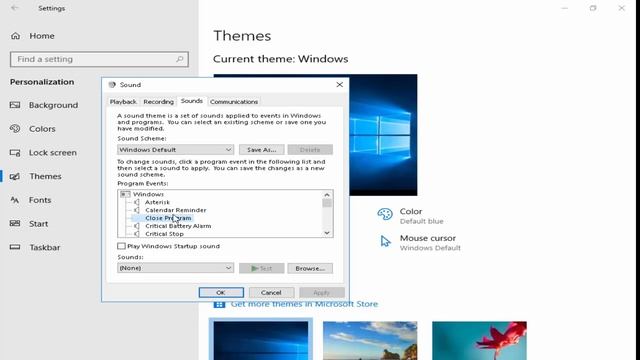The height and width of the screenshot is (360, 640).
Task: Click the Find a setting search box
Action: pyautogui.click(x=99, y=59)
